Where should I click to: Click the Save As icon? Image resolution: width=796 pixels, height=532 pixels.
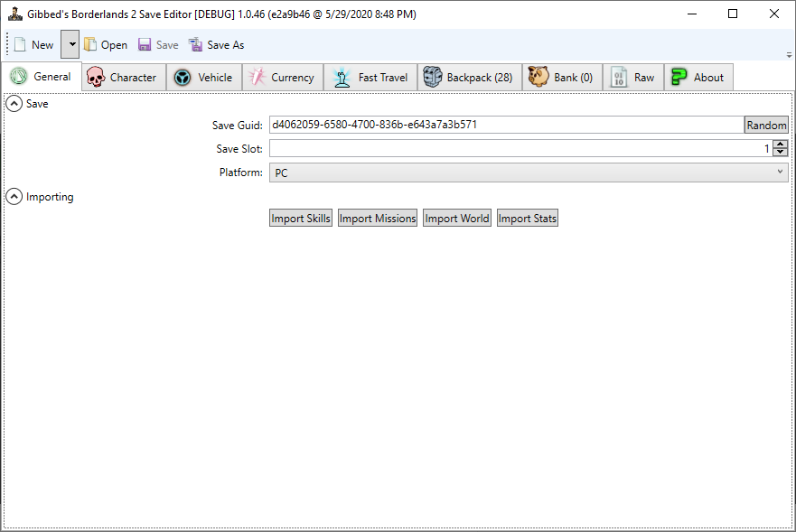(195, 44)
